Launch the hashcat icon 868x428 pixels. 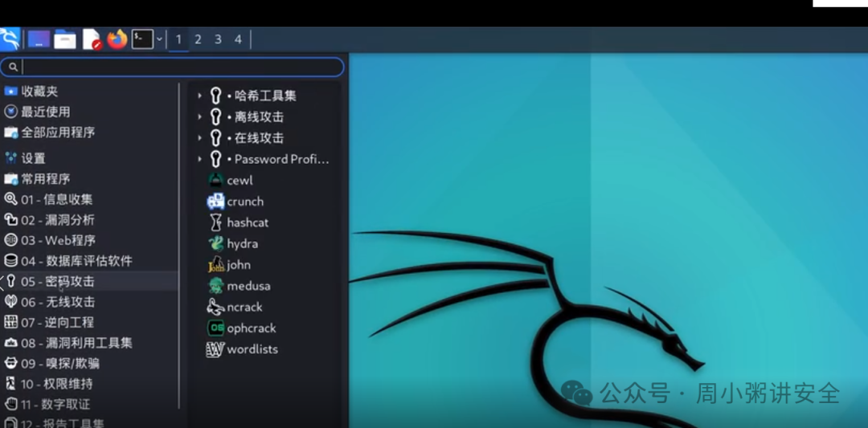(215, 222)
